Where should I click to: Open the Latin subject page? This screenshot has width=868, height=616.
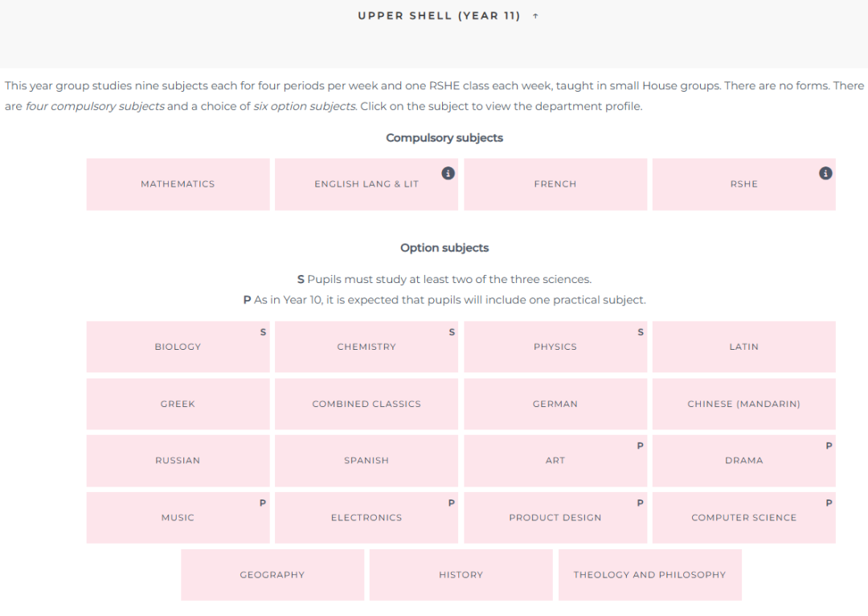click(744, 347)
